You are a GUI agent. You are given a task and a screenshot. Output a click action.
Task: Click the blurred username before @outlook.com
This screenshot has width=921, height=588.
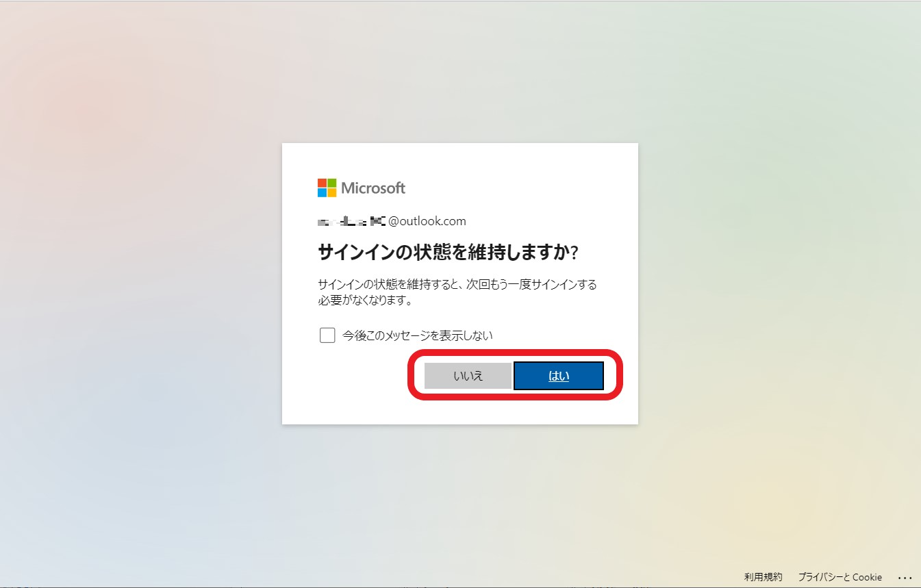coord(352,221)
